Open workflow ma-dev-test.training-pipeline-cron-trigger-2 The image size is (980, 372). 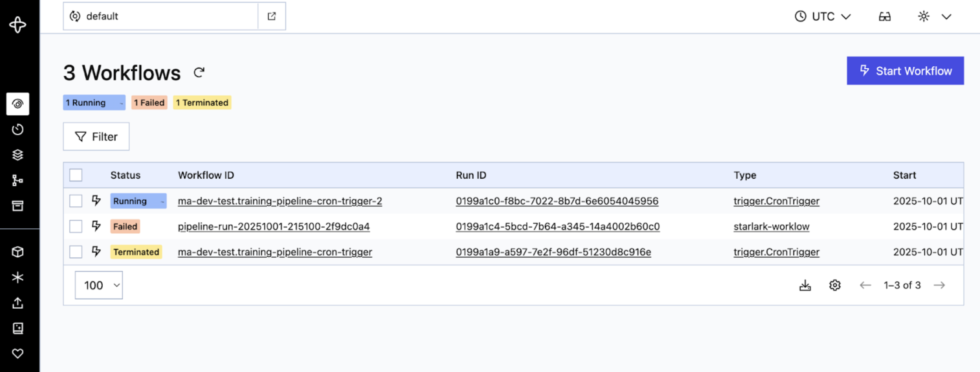click(x=280, y=201)
